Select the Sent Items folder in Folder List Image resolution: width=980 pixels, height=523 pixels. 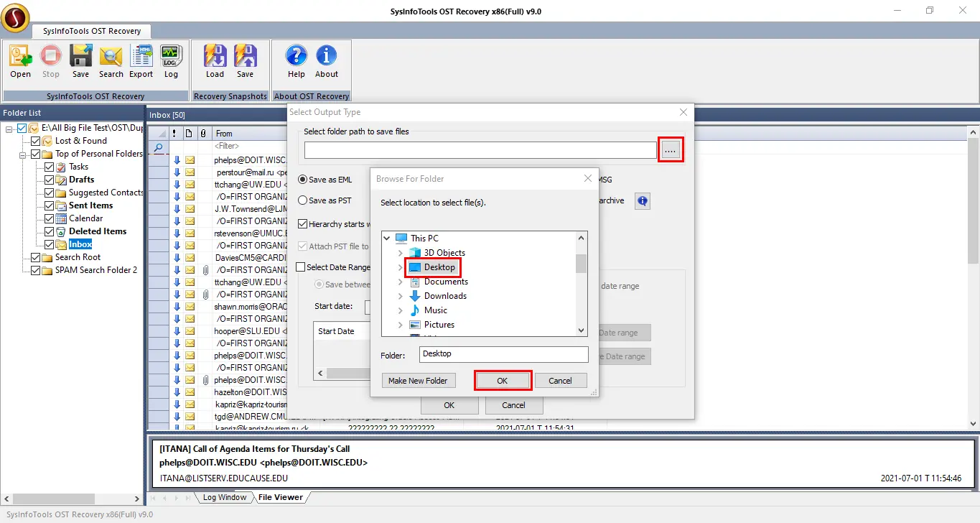tap(91, 205)
